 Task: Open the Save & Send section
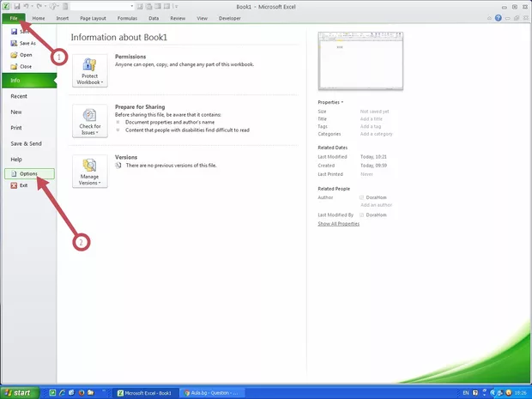(x=26, y=143)
